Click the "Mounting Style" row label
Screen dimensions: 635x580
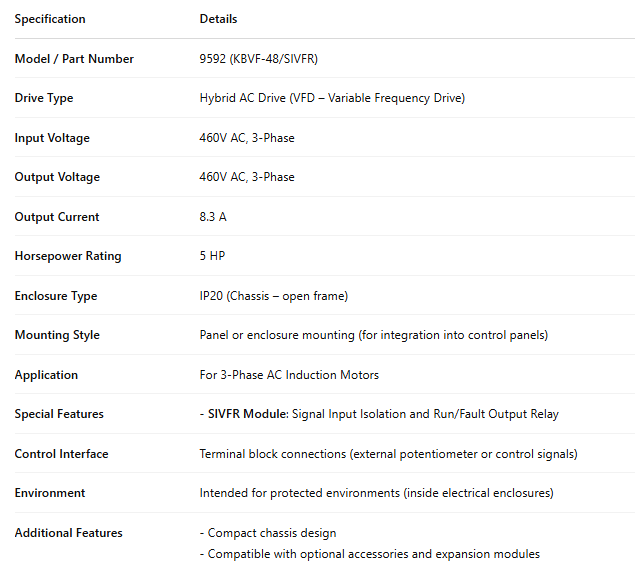pos(57,335)
